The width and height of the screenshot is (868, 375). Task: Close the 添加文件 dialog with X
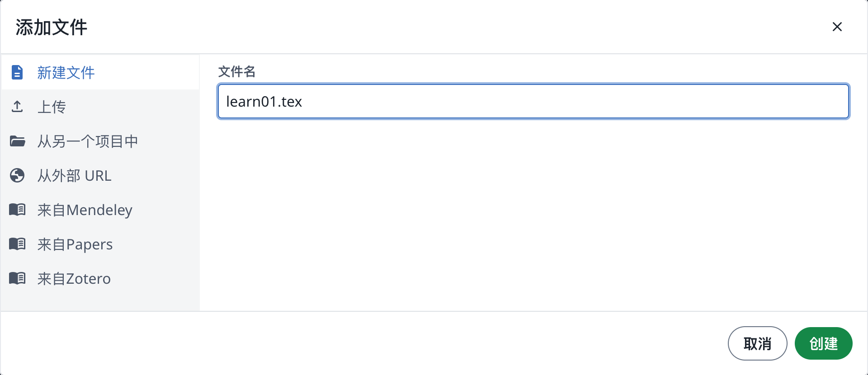coord(837,27)
